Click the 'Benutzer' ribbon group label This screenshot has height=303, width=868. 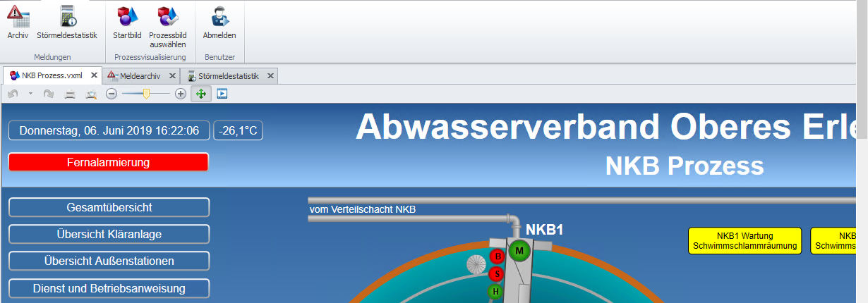click(219, 57)
